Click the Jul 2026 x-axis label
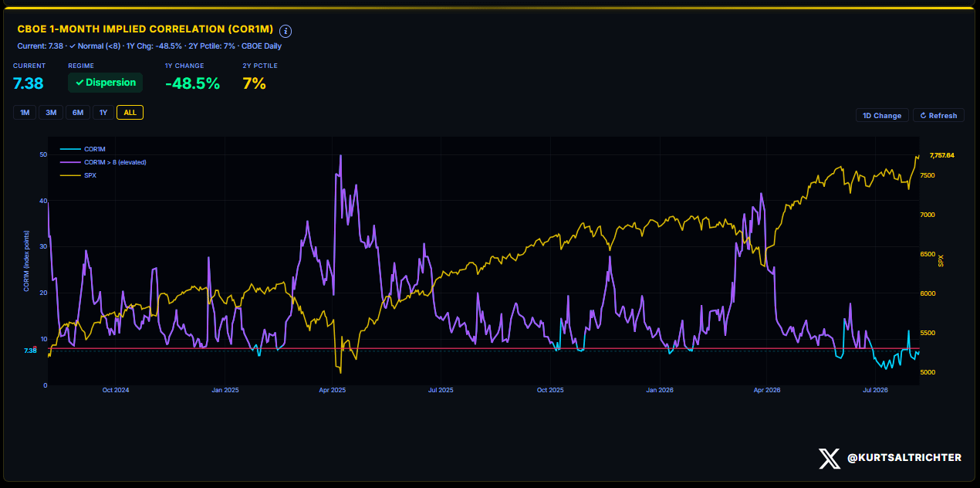980x488 pixels. pos(875,390)
